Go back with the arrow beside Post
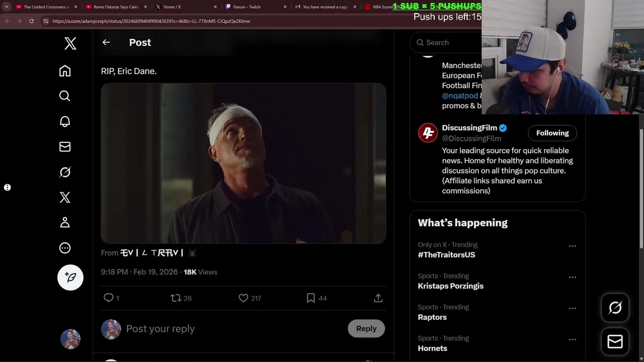The width and height of the screenshot is (644, 362). [106, 42]
